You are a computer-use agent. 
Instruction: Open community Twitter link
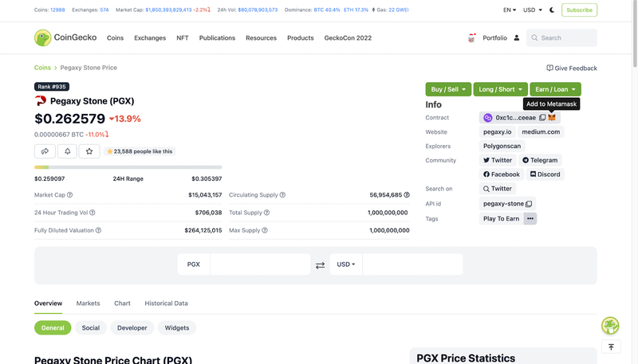[x=498, y=160]
